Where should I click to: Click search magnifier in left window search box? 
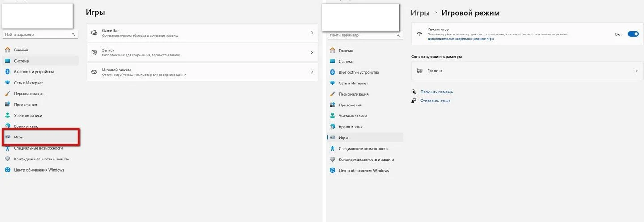pyautogui.click(x=73, y=34)
